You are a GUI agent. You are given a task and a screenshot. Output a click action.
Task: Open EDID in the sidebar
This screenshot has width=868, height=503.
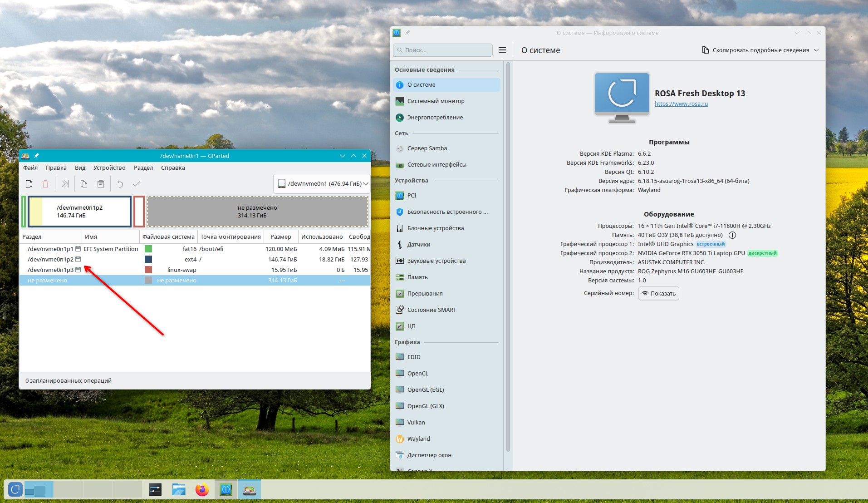coord(447,357)
